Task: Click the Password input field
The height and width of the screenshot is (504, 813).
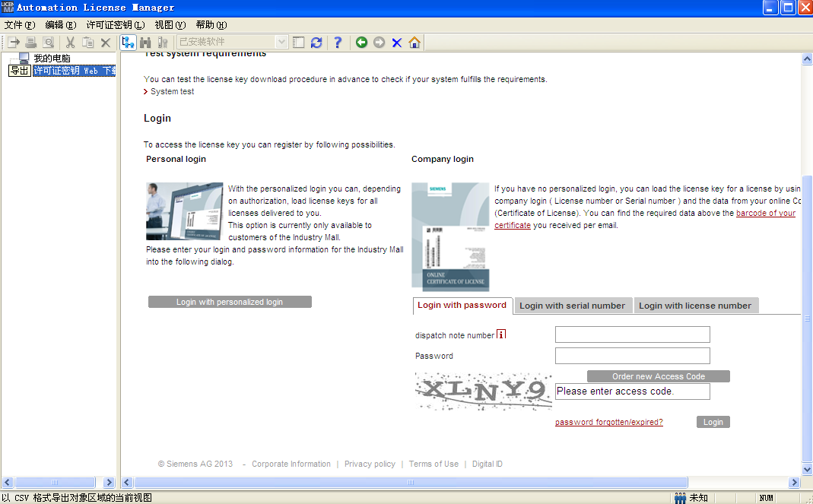Action: point(632,356)
